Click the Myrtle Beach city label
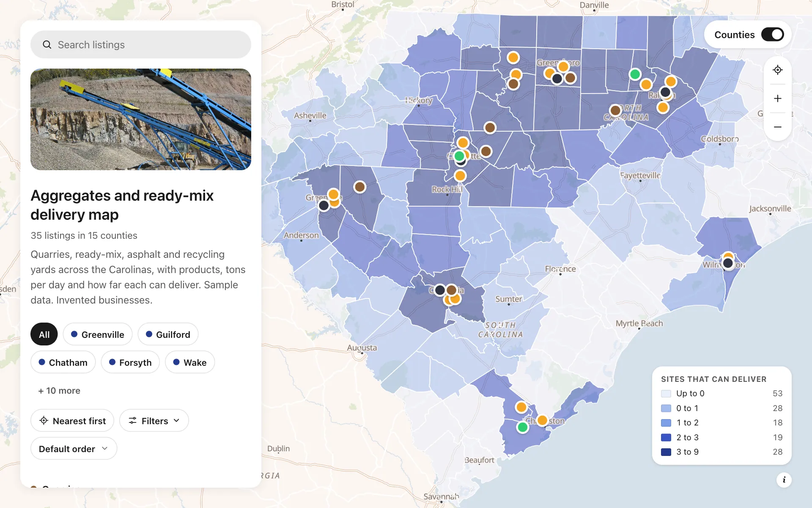Screen dimensions: 812x508 click(639, 323)
